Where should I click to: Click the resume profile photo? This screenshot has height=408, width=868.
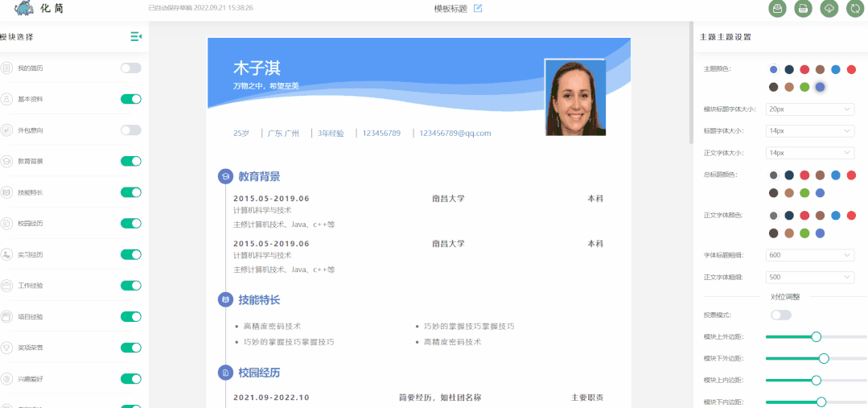pos(575,97)
